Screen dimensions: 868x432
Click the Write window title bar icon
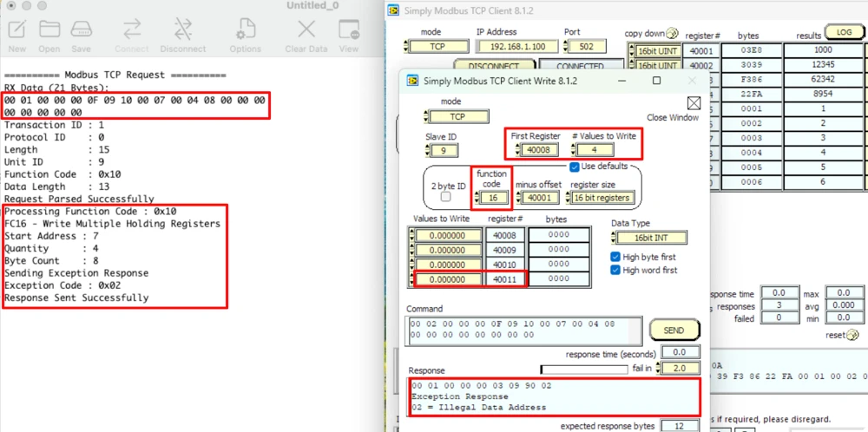pyautogui.click(x=412, y=81)
